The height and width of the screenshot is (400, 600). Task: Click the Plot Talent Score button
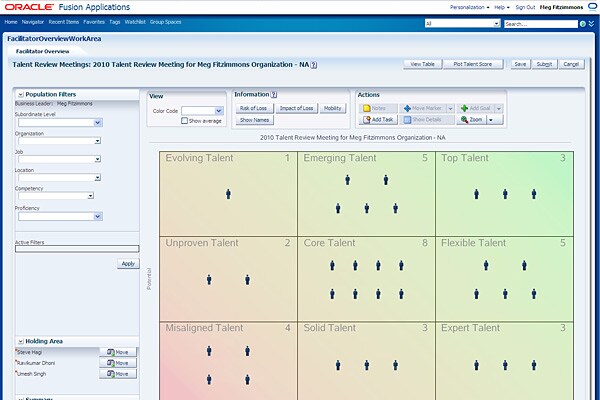click(x=473, y=64)
